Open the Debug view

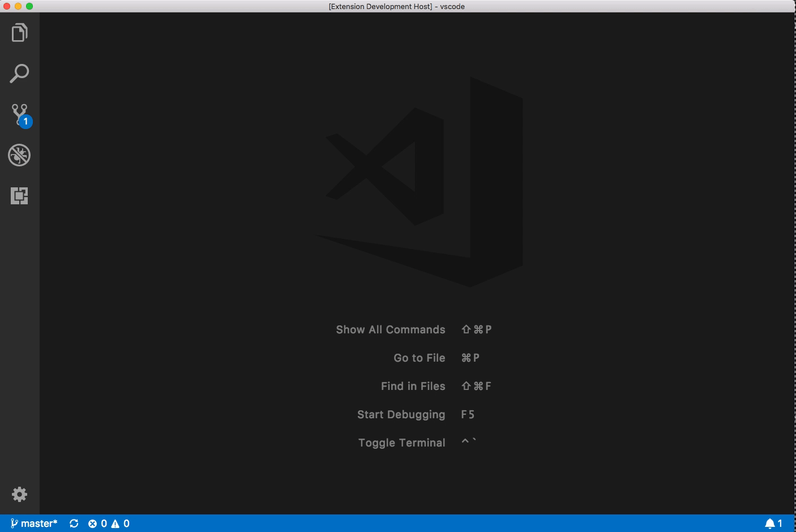pyautogui.click(x=19, y=155)
